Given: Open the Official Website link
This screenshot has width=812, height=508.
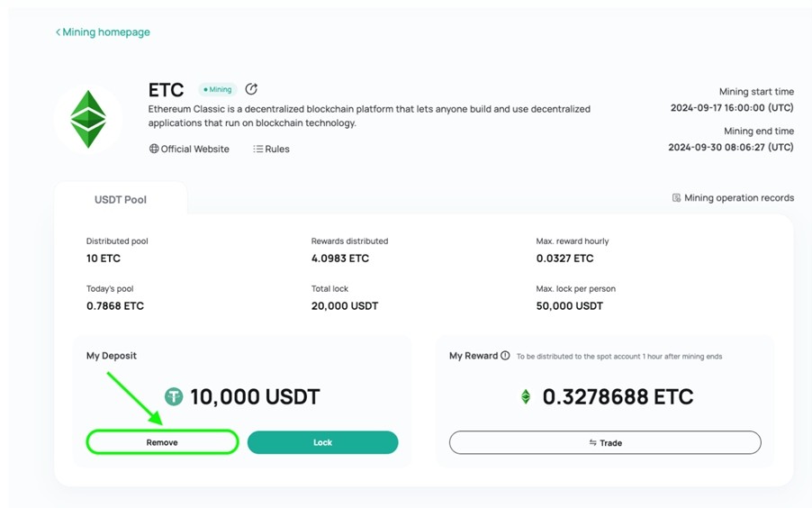Looking at the screenshot, I should coord(189,149).
